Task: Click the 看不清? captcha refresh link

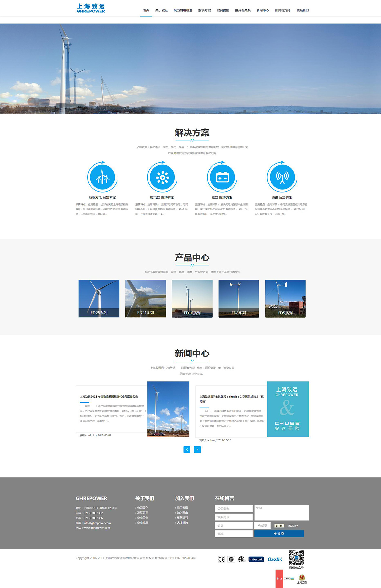Action: [293, 526]
